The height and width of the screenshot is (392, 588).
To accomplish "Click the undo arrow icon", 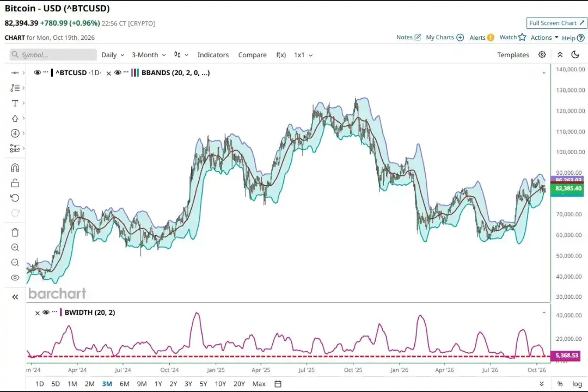I will [x=15, y=198].
